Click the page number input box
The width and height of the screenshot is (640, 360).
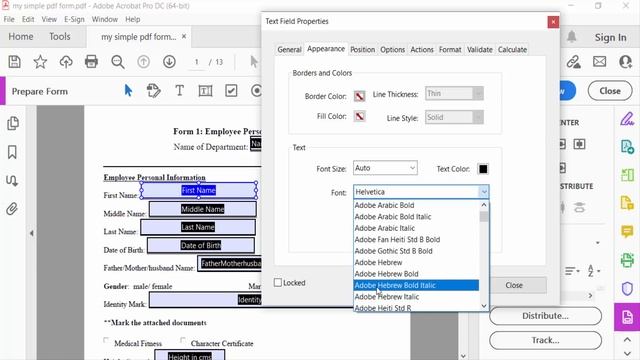click(196, 62)
